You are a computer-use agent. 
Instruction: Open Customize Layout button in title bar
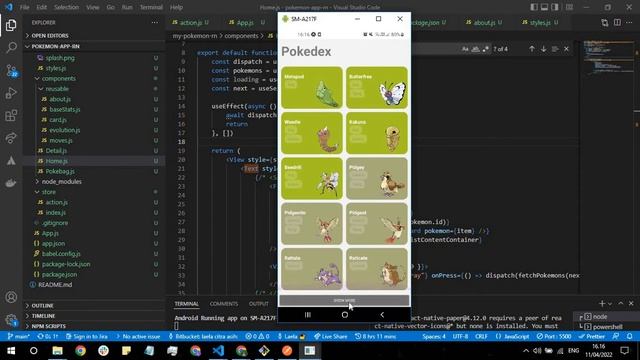pos(569,7)
